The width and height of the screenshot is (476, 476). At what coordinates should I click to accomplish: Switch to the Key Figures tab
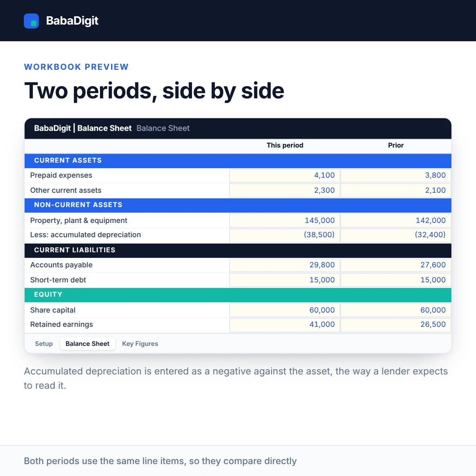tap(140, 344)
